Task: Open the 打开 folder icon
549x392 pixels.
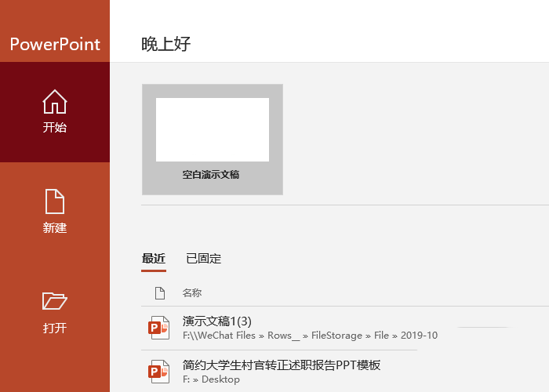Action: (x=55, y=300)
